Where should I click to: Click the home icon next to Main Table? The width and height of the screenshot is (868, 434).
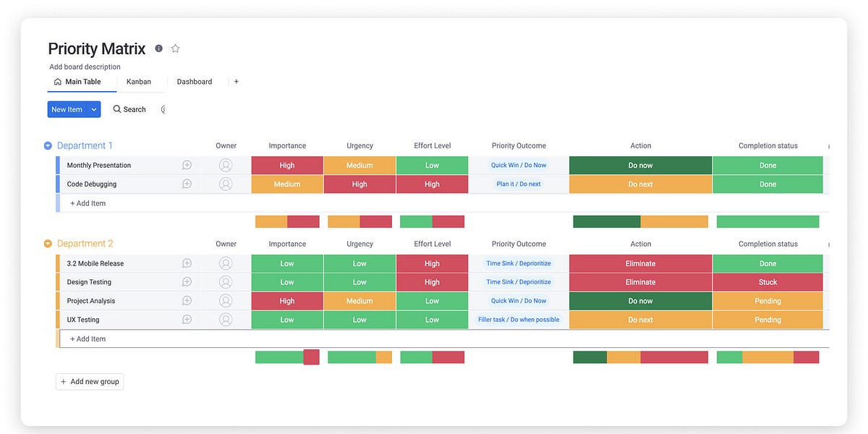tap(57, 82)
